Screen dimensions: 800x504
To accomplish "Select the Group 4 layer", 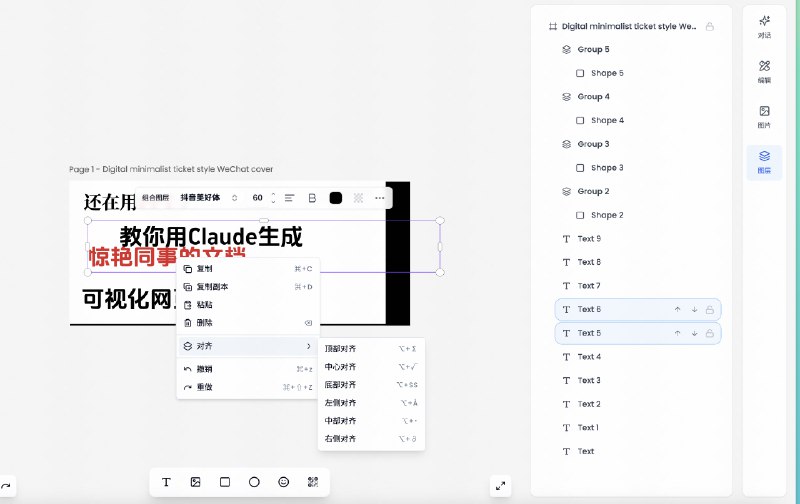I will (638, 96).
